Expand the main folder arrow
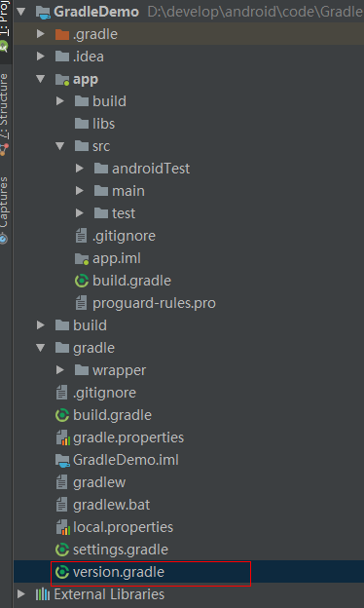 (x=80, y=191)
